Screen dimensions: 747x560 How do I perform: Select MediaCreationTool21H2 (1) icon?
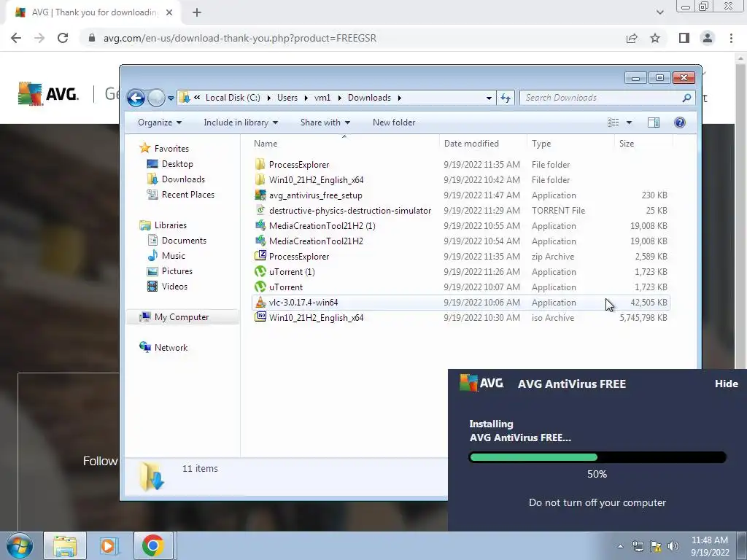[x=260, y=225]
